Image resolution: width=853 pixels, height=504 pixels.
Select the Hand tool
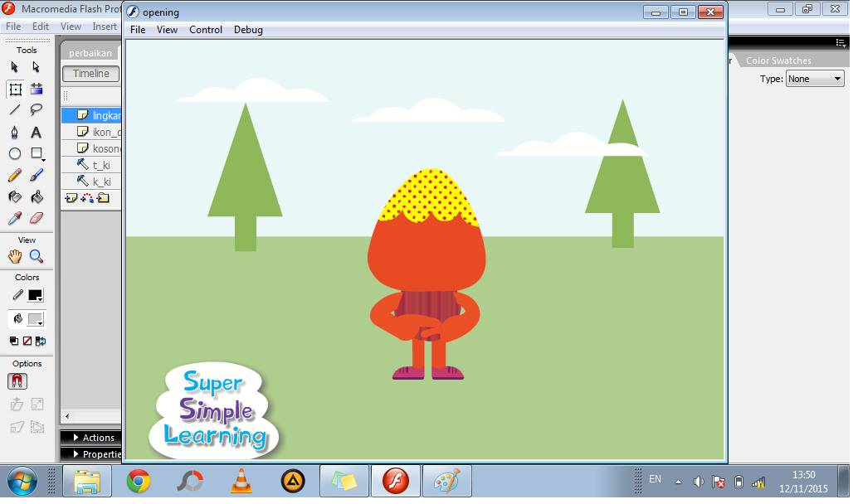pyautogui.click(x=15, y=256)
